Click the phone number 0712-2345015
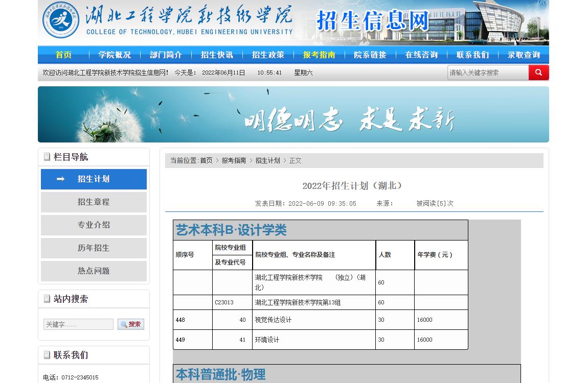Image resolution: width=588 pixels, height=383 pixels. pyautogui.click(x=80, y=377)
